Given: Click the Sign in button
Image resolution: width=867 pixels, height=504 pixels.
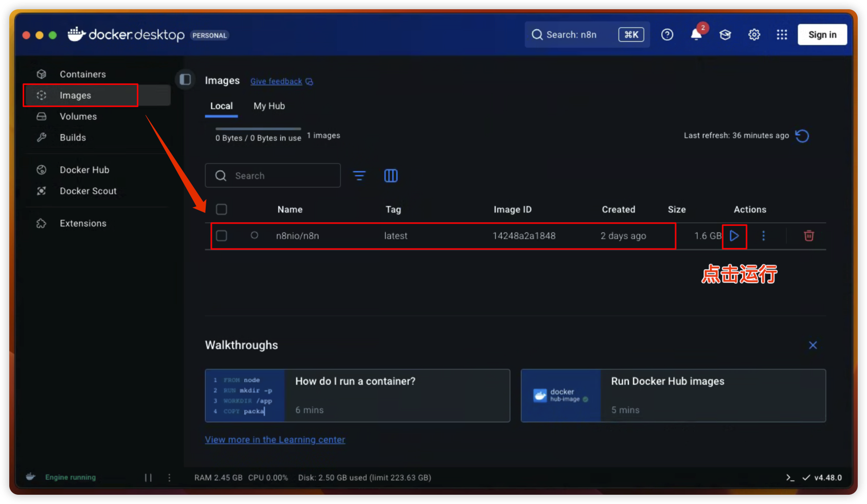Looking at the screenshot, I should coord(822,34).
